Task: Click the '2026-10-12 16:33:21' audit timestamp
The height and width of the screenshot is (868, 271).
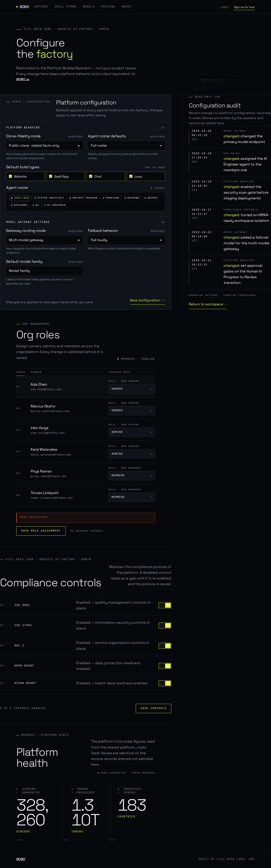Action: click(202, 262)
